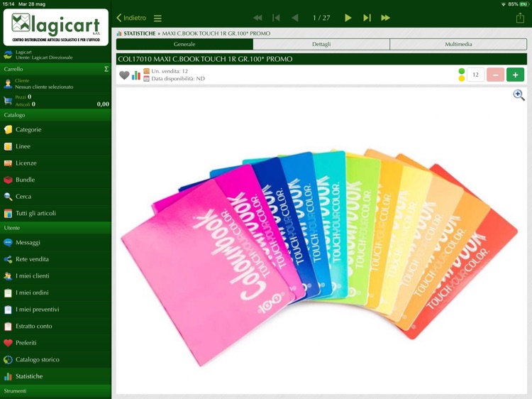This screenshot has height=399, width=532.
Task: Open Tutti gli articoli
Action: coord(55,213)
